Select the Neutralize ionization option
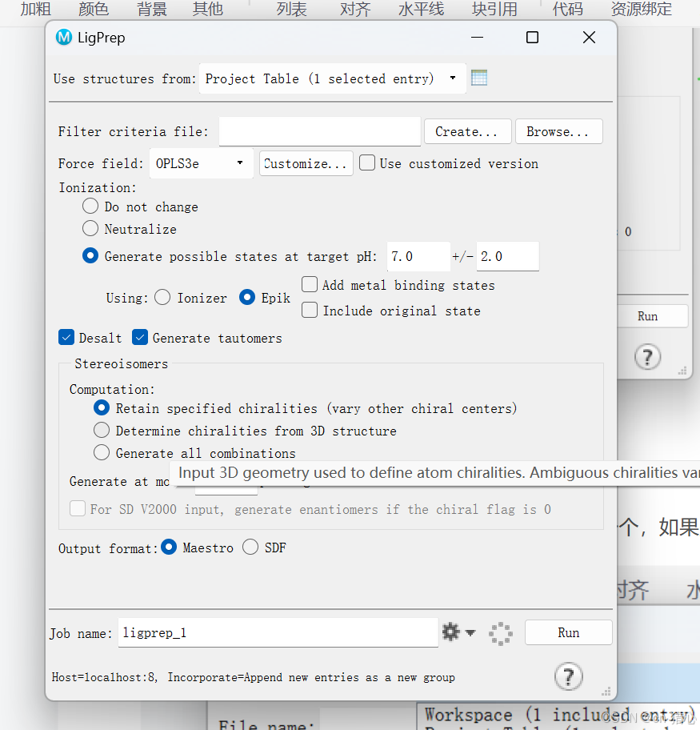 point(90,228)
